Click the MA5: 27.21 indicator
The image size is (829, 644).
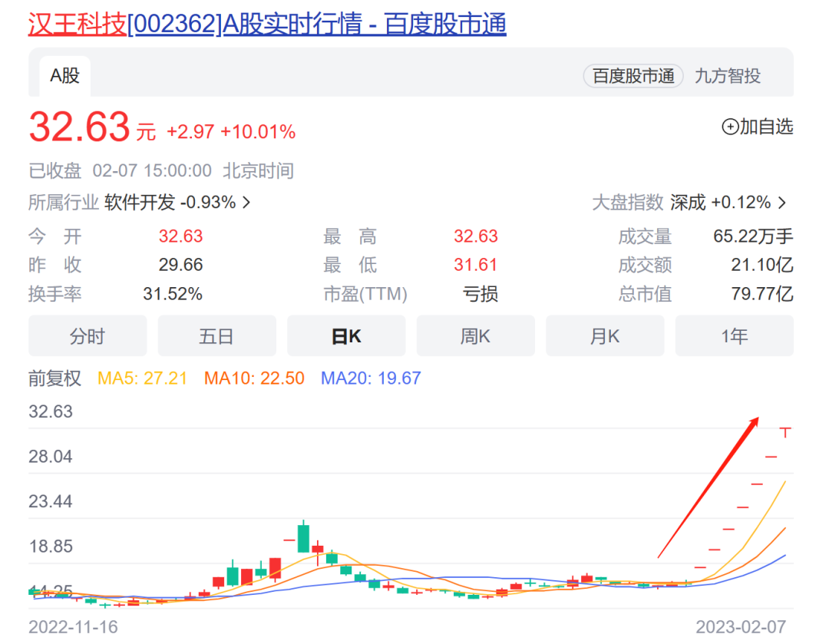142,378
